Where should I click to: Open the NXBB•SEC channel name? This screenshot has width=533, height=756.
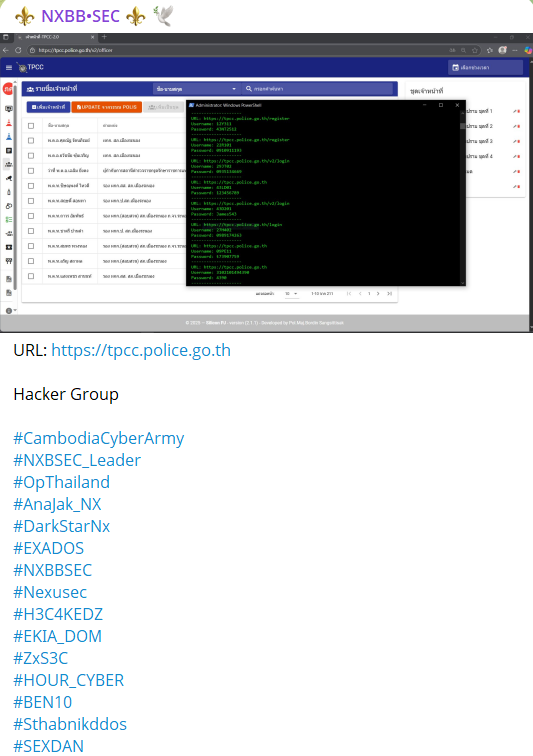[80, 16]
